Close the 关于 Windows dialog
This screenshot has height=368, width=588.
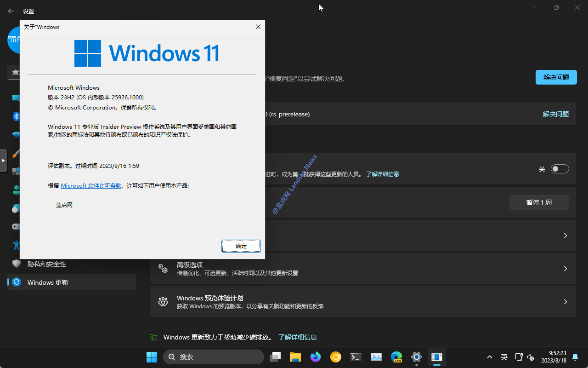(258, 27)
